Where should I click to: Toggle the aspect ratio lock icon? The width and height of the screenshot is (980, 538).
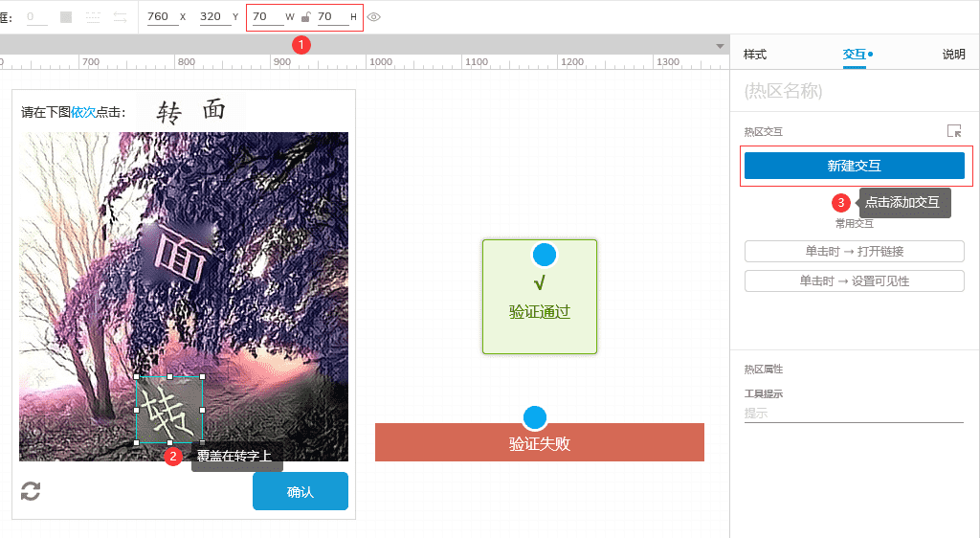(x=305, y=17)
